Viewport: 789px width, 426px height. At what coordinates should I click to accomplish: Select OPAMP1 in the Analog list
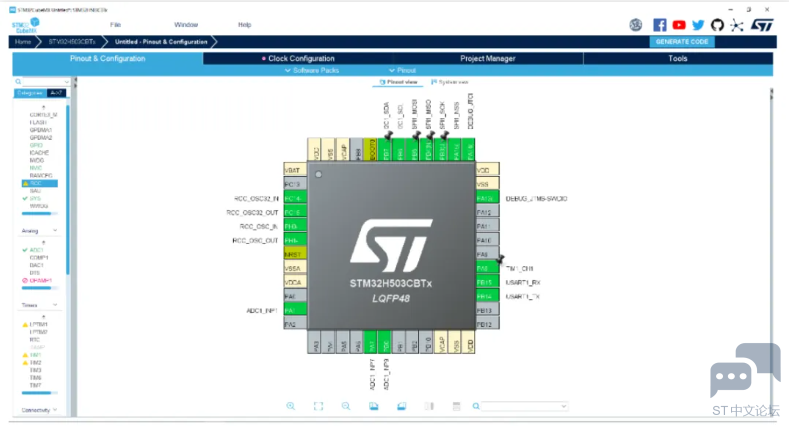tap(40, 280)
